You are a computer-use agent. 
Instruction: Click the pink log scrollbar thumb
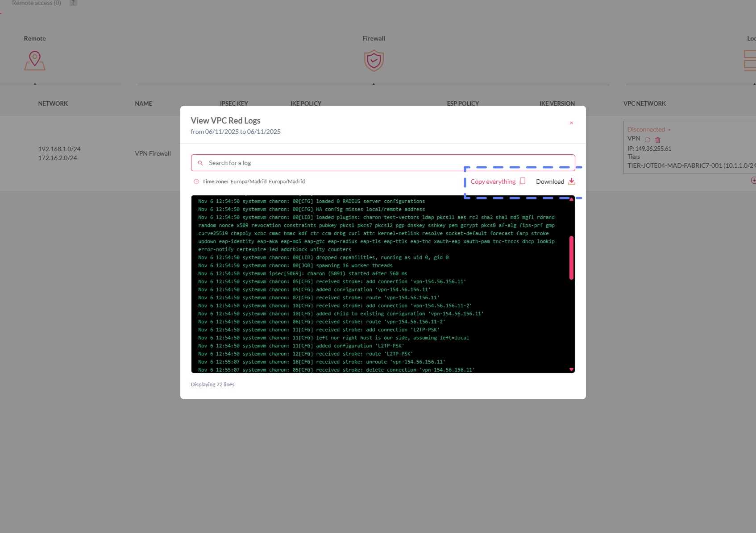point(571,258)
